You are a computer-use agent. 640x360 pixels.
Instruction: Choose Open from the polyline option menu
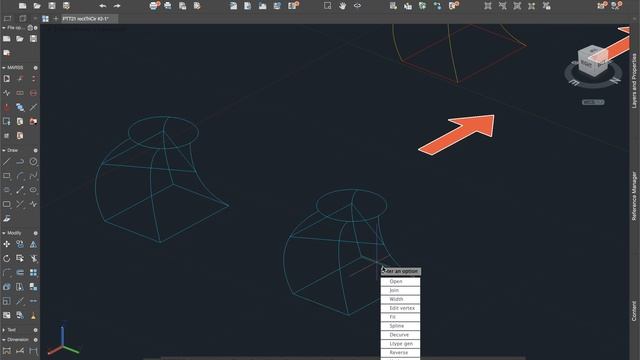[400, 281]
